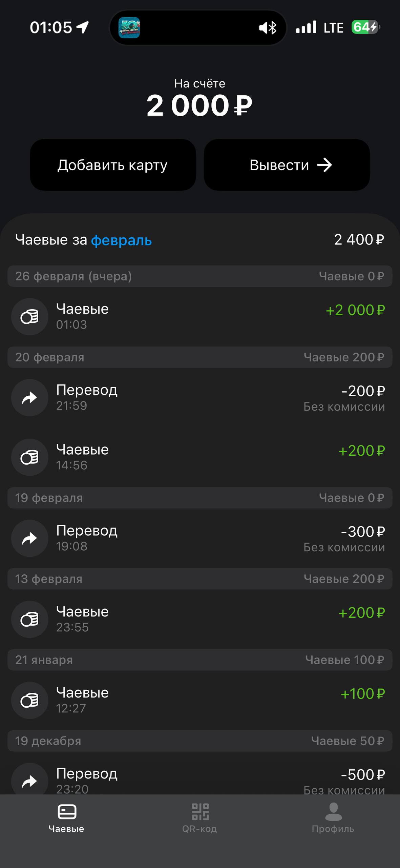Select the Чаевые tab in bottom bar
The width and height of the screenshot is (400, 868).
point(66,818)
